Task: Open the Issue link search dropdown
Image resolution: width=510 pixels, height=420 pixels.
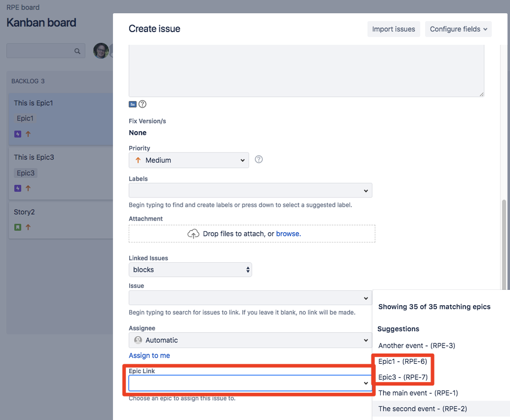Action: tap(250, 298)
